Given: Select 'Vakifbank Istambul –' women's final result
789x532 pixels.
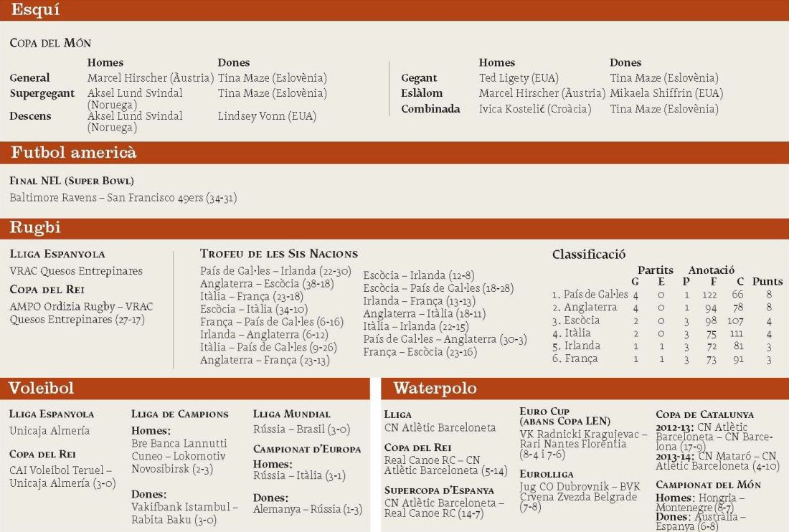Looking at the screenshot, I should 184,507.
